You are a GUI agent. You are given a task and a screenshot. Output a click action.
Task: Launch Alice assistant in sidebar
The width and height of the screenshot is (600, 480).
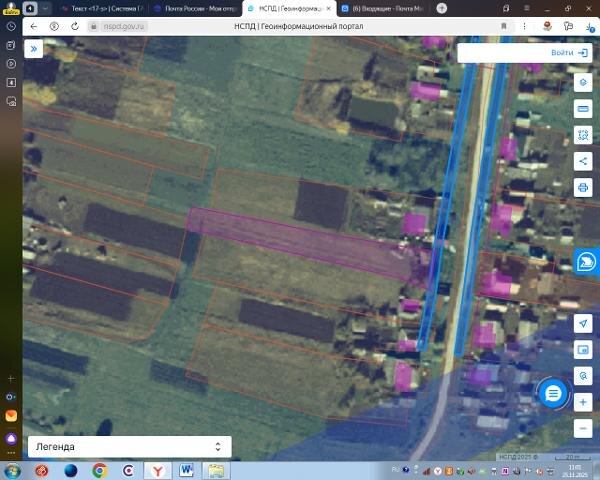pyautogui.click(x=11, y=438)
